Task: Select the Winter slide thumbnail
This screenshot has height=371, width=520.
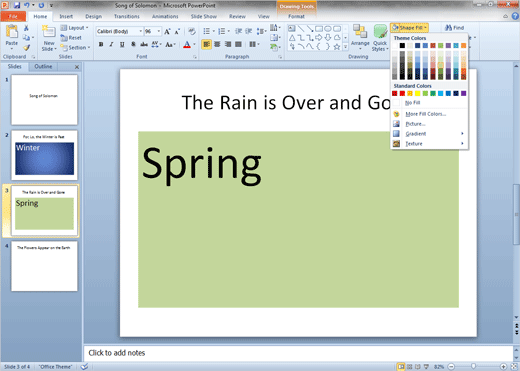Action: pos(44,155)
